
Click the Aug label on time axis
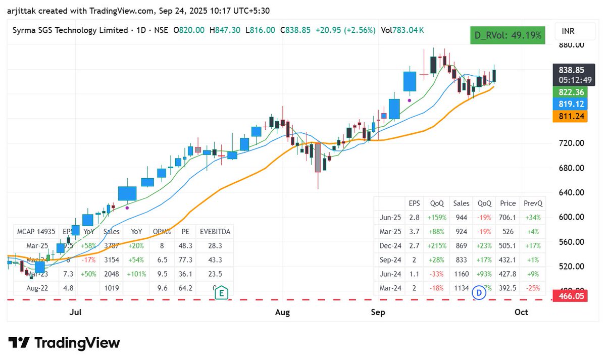coord(282,313)
